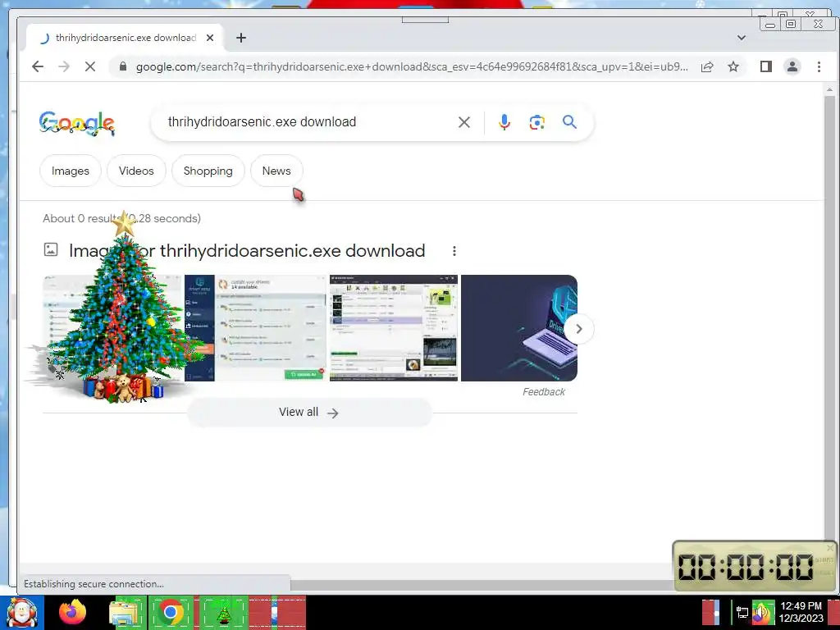840x630 pixels.
Task: Expand the tab search dropdown
Action: [x=742, y=38]
